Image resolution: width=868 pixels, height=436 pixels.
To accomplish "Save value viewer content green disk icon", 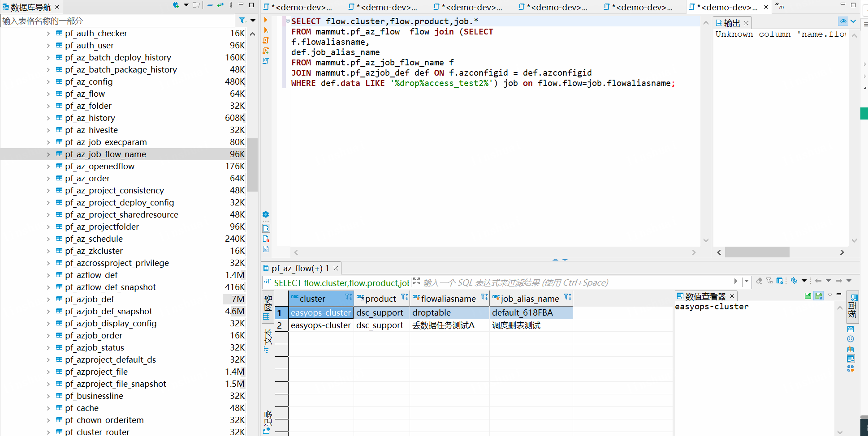I will click(808, 296).
